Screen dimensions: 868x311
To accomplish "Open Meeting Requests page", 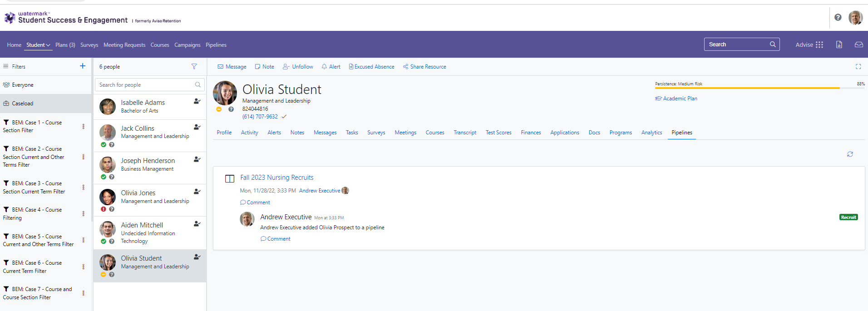I will 124,45.
